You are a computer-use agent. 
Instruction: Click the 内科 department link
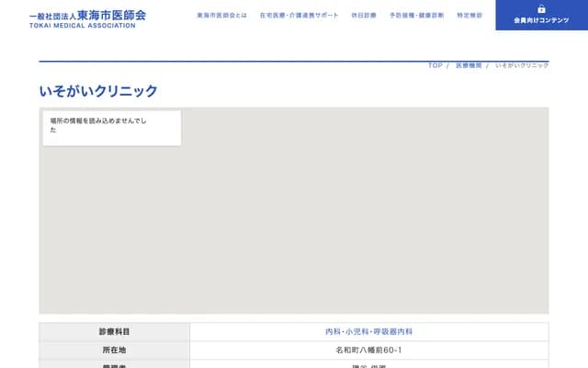333,331
